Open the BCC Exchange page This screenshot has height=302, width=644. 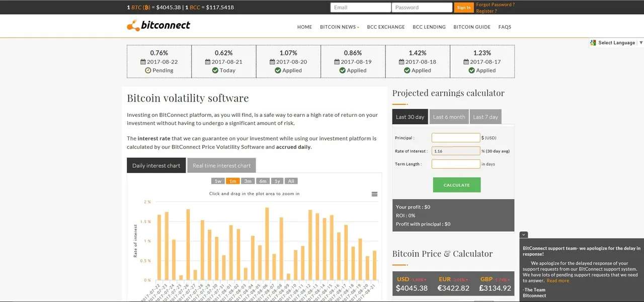click(x=386, y=27)
